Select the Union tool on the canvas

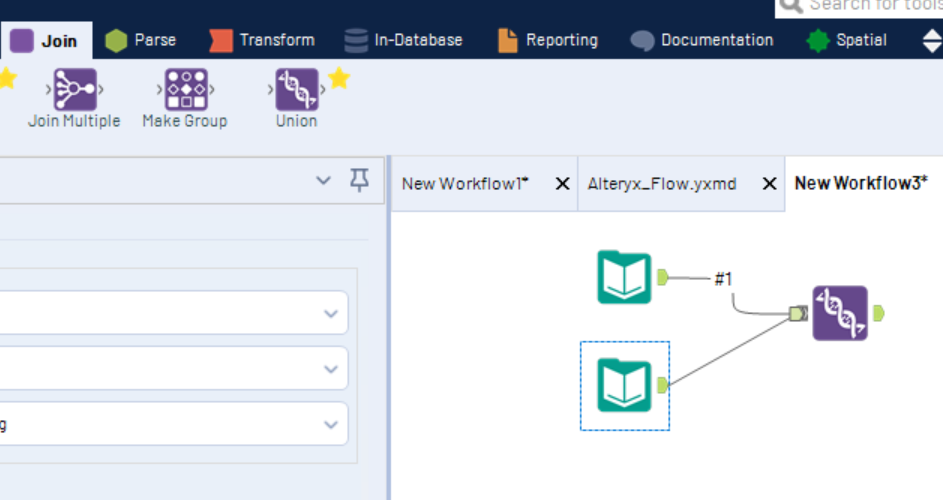click(x=839, y=313)
